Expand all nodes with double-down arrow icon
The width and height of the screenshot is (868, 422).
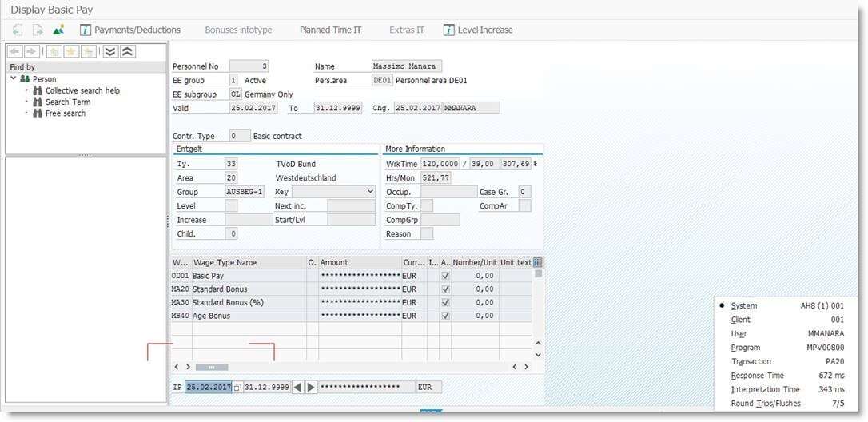[x=110, y=51]
